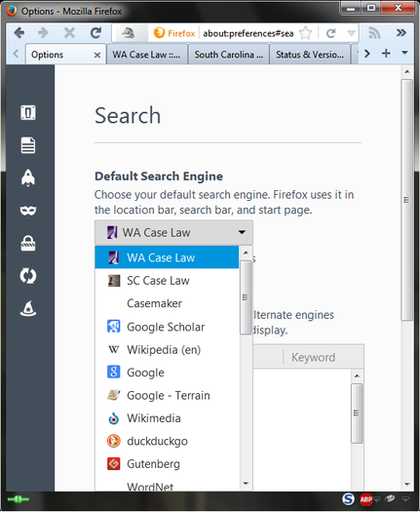Choose duckduckgo in engine list
This screenshot has height=512, width=420.
pyautogui.click(x=167, y=441)
